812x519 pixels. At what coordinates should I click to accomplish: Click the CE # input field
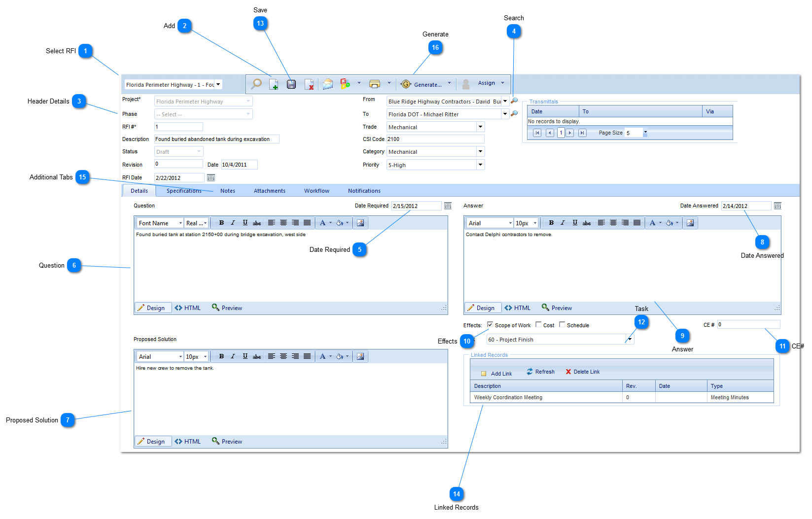pyautogui.click(x=748, y=324)
